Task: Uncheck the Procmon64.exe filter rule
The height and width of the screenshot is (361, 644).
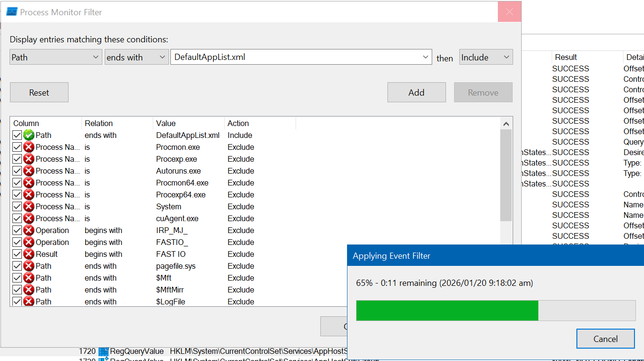Action: pos(17,183)
